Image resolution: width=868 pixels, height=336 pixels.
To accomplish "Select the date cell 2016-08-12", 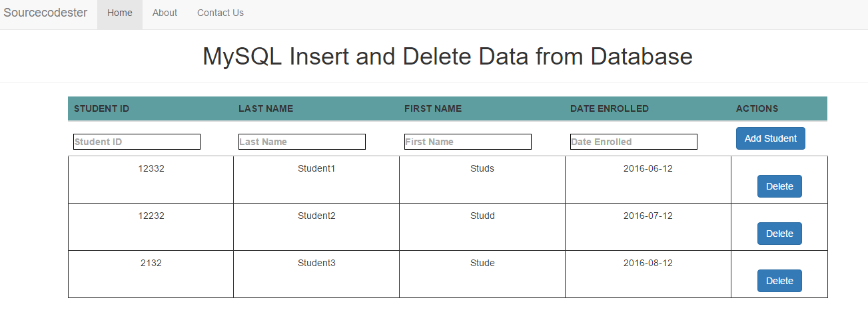I will (x=648, y=274).
